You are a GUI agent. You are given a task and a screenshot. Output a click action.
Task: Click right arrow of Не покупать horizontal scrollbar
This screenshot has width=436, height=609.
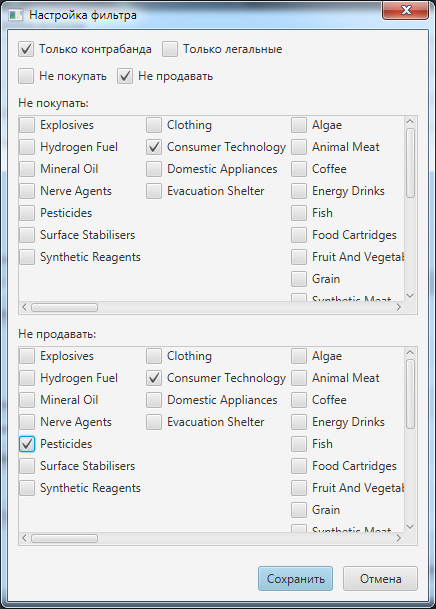(x=399, y=307)
